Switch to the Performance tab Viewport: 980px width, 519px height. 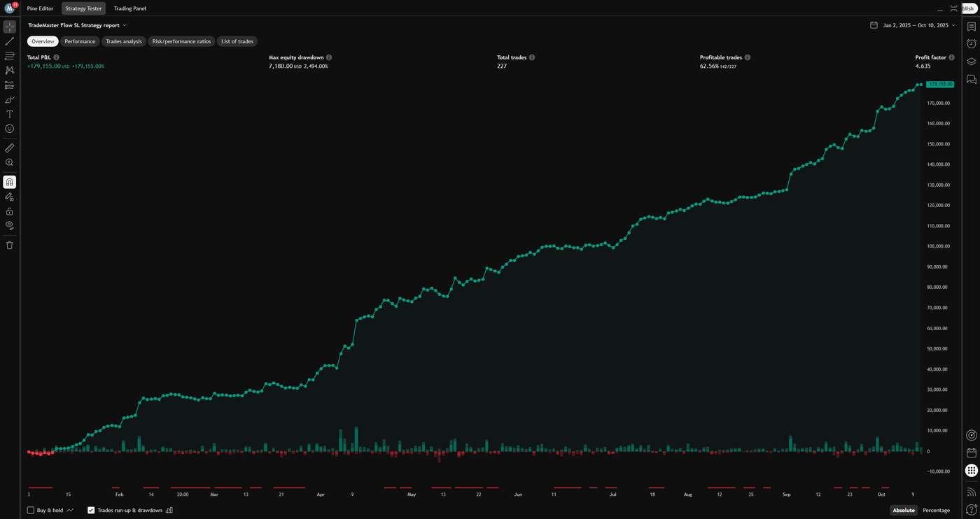point(80,41)
